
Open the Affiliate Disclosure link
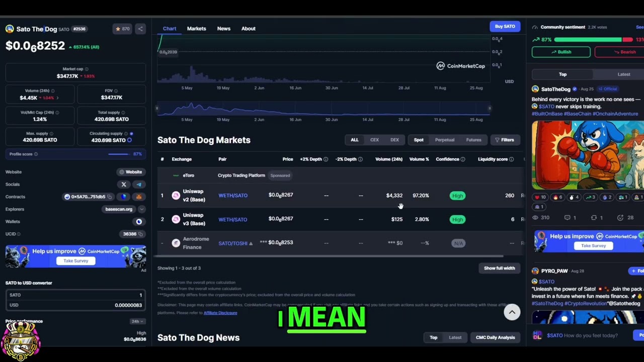coord(220,313)
